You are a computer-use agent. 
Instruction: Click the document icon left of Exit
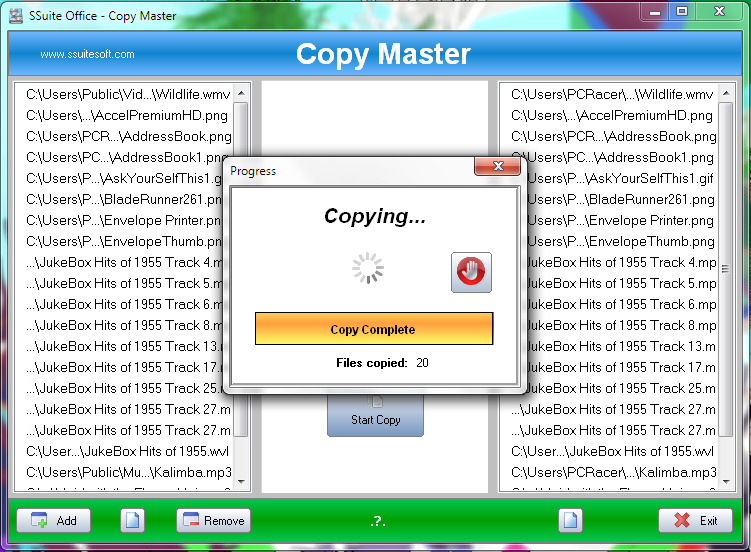click(570, 520)
